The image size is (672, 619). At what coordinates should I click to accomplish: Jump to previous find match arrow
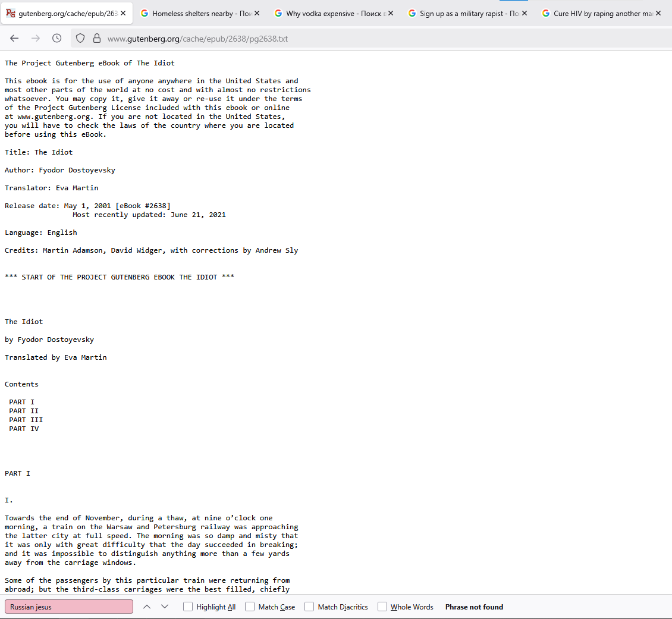tap(147, 607)
